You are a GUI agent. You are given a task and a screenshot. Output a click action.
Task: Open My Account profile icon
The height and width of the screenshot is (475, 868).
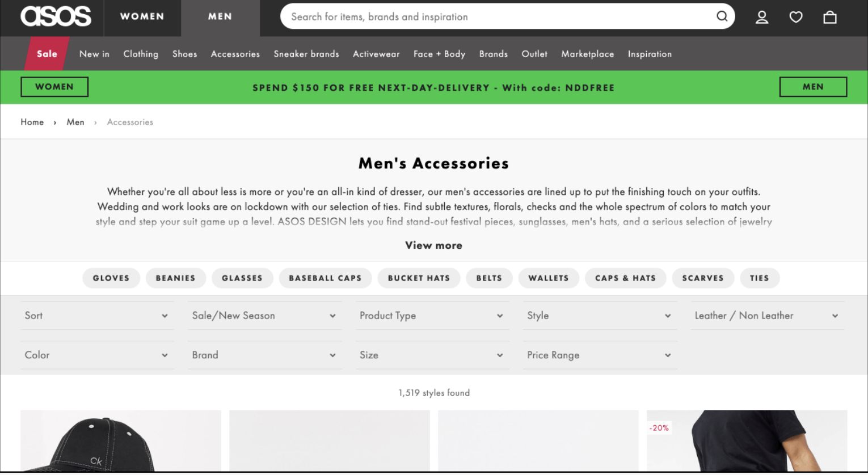point(762,17)
